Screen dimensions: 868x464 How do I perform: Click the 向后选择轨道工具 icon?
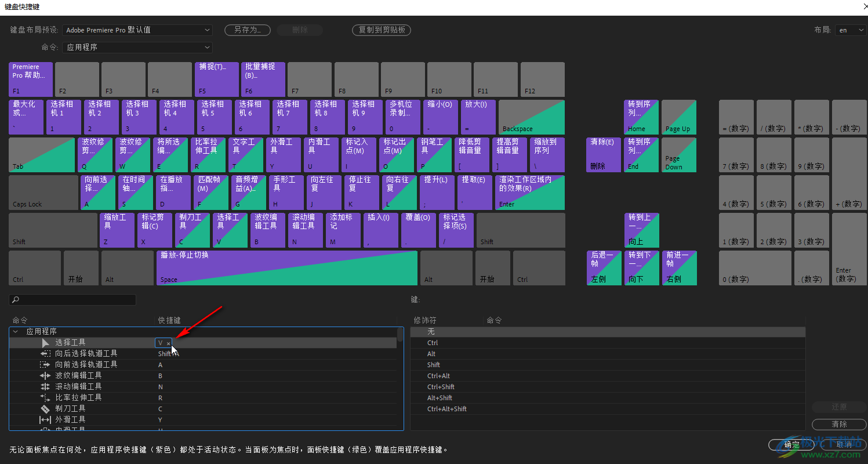click(x=45, y=354)
